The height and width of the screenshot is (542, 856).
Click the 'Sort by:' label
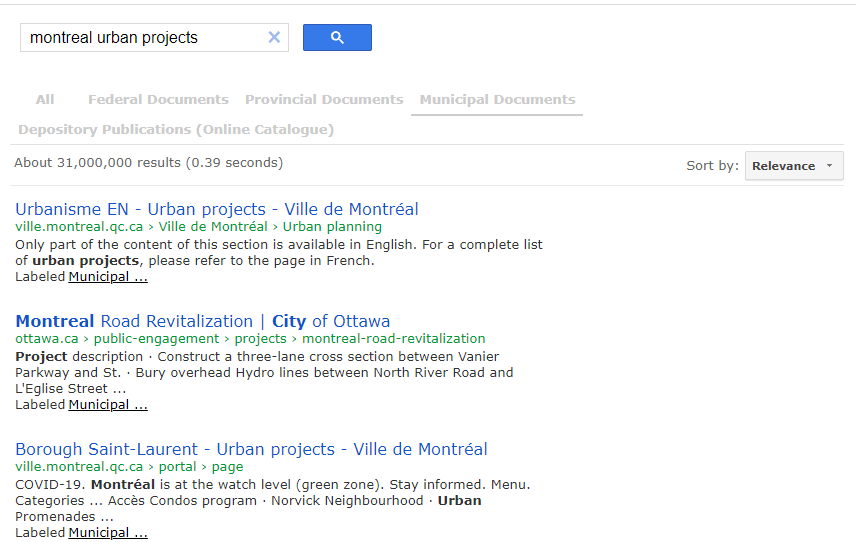(x=712, y=166)
